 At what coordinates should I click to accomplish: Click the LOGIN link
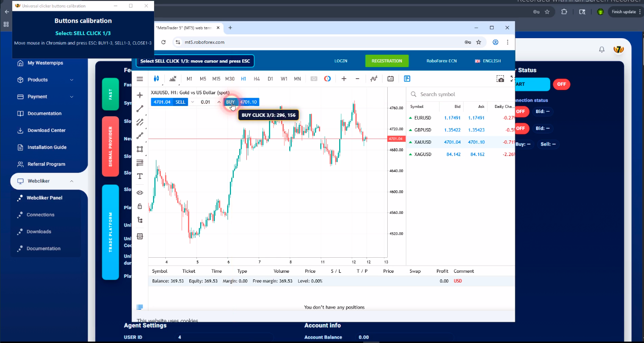tap(341, 61)
